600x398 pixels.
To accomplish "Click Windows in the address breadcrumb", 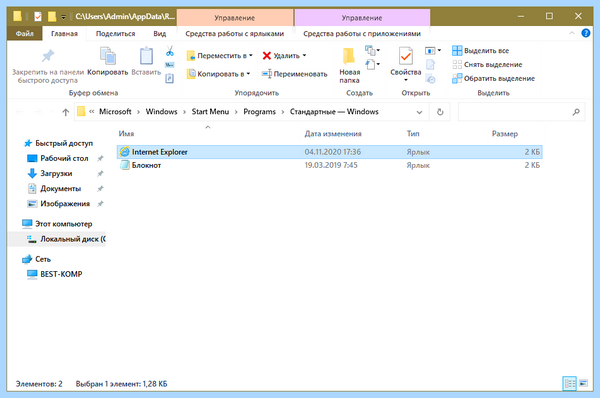I will click(161, 112).
